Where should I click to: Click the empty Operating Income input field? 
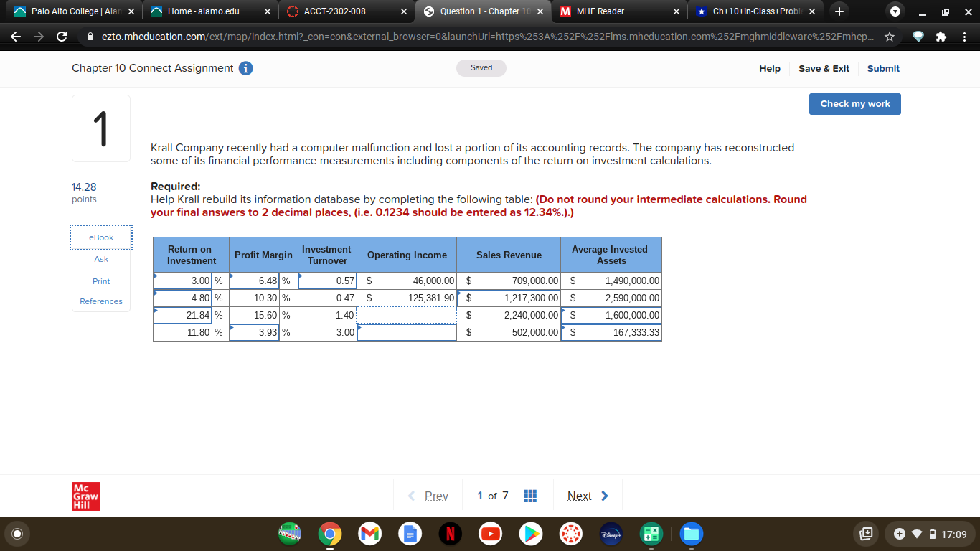tap(406, 315)
